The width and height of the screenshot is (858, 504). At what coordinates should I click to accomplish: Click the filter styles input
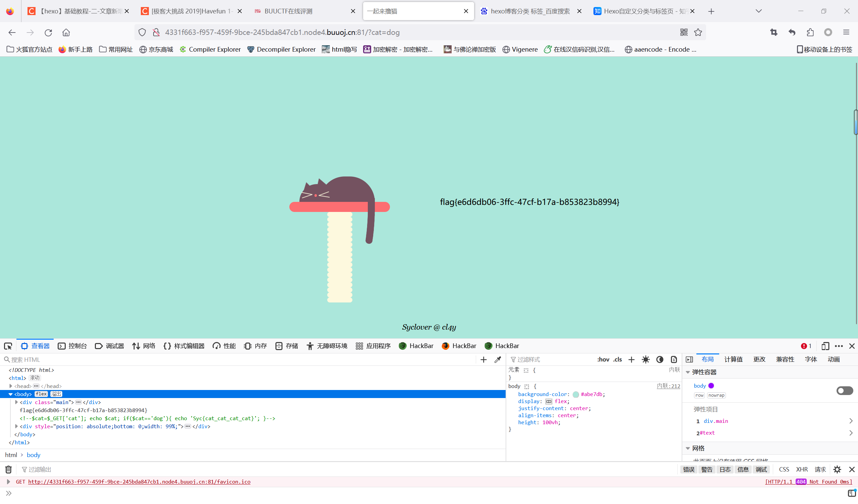552,359
